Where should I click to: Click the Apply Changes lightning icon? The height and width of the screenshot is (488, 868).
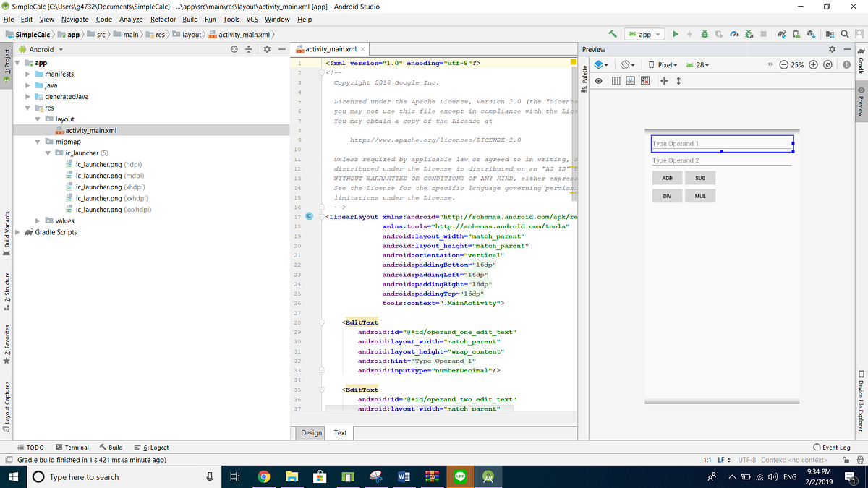[x=689, y=34]
